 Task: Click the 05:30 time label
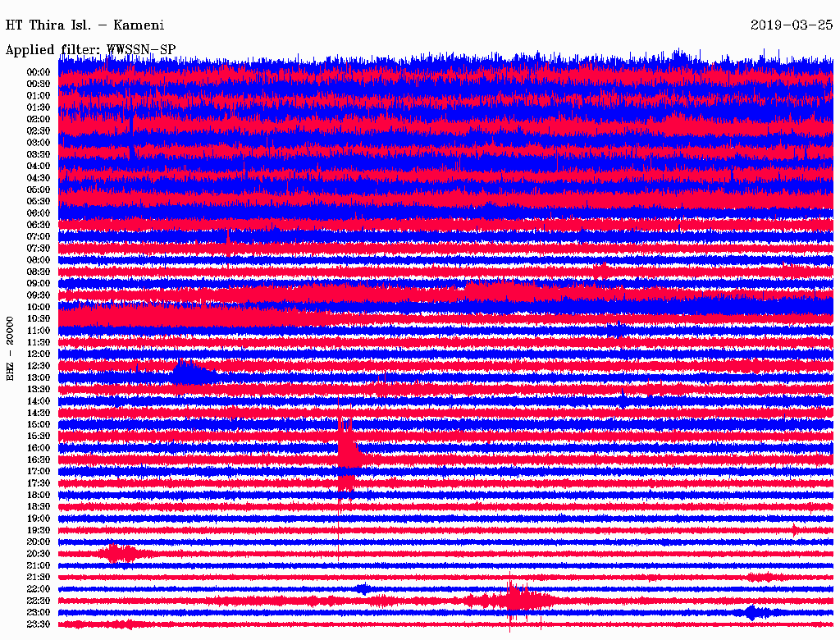pos(39,202)
